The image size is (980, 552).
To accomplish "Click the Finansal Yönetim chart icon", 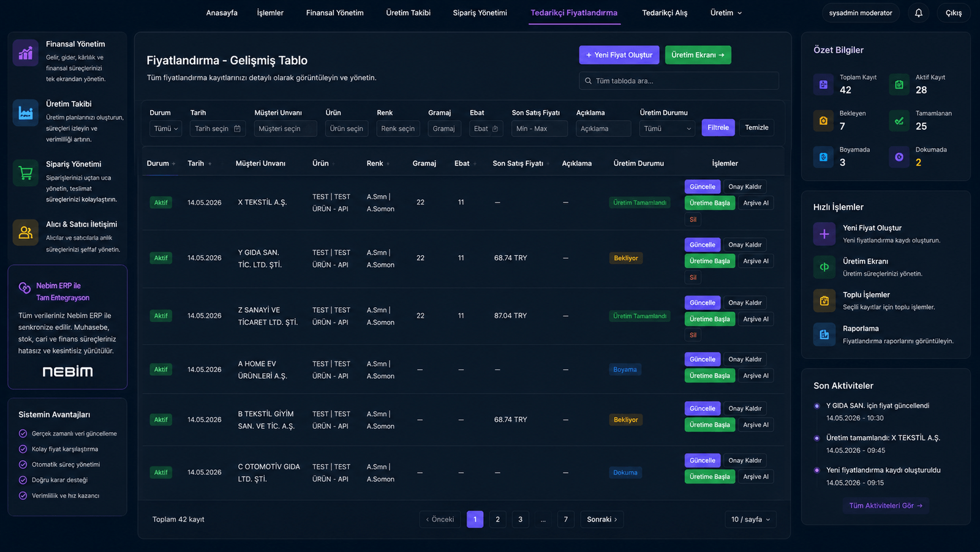I will [x=26, y=53].
